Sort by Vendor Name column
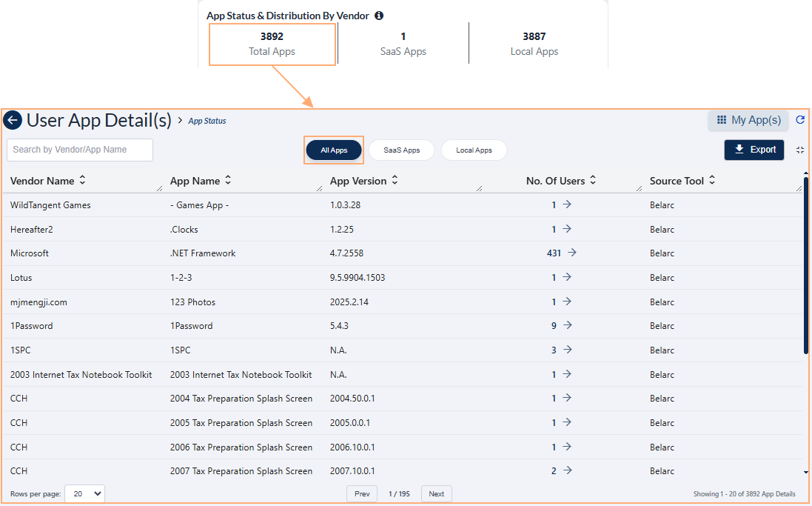The width and height of the screenshot is (812, 506). click(x=82, y=181)
